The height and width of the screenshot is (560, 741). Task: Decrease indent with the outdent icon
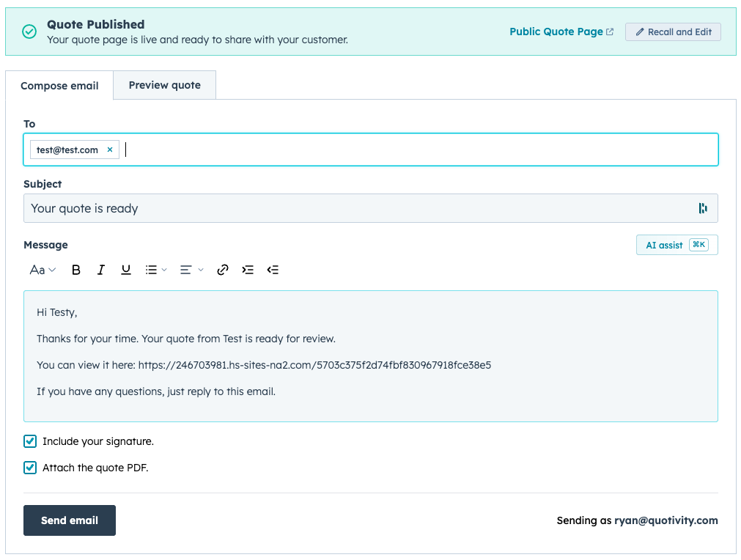coord(273,270)
